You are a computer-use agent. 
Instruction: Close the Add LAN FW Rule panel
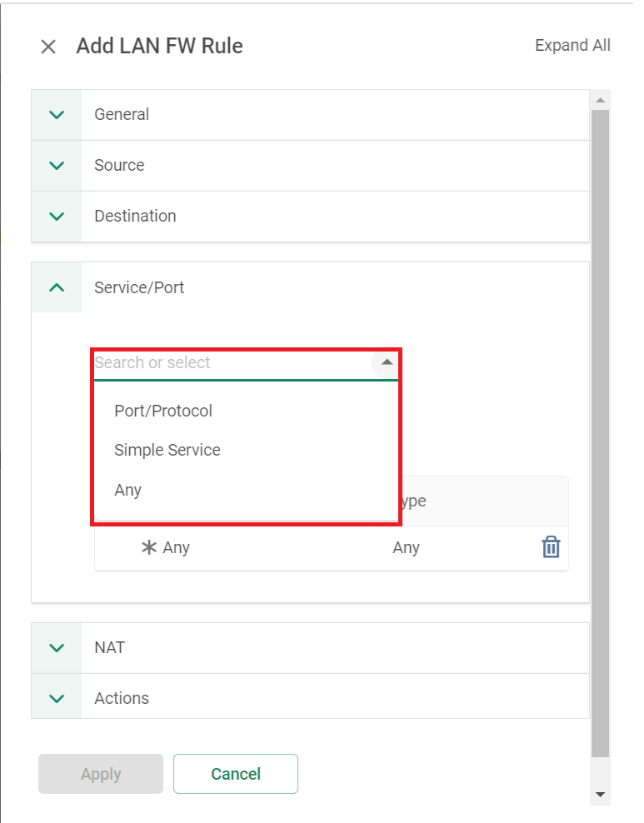(48, 47)
